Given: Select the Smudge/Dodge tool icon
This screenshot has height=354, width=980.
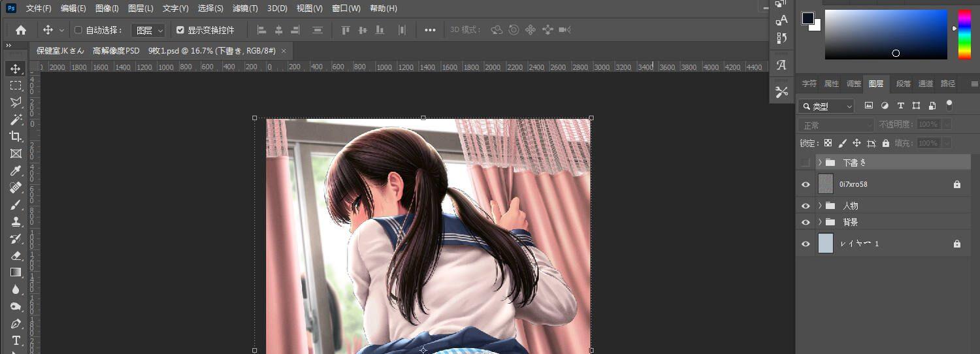Looking at the screenshot, I should click(x=16, y=306).
